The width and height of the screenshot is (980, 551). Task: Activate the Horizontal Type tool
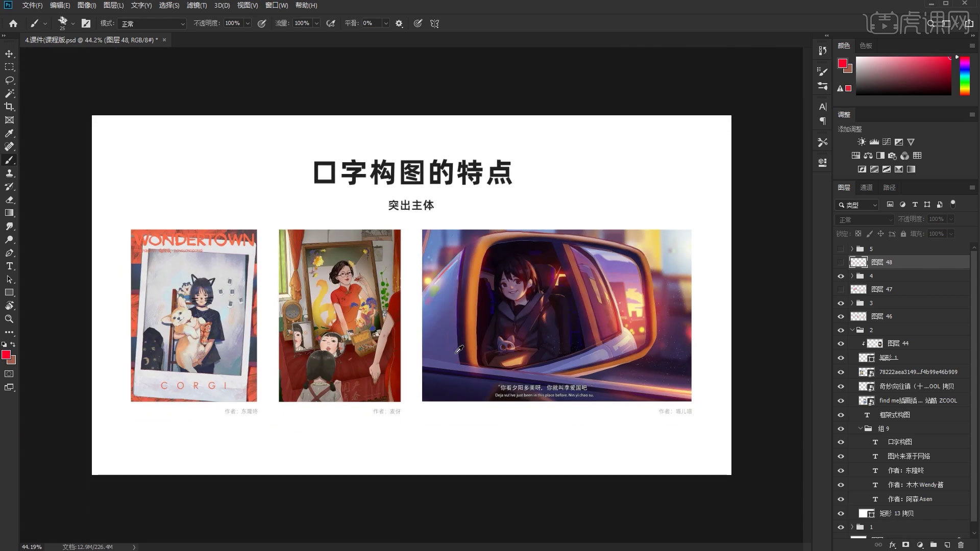[9, 266]
